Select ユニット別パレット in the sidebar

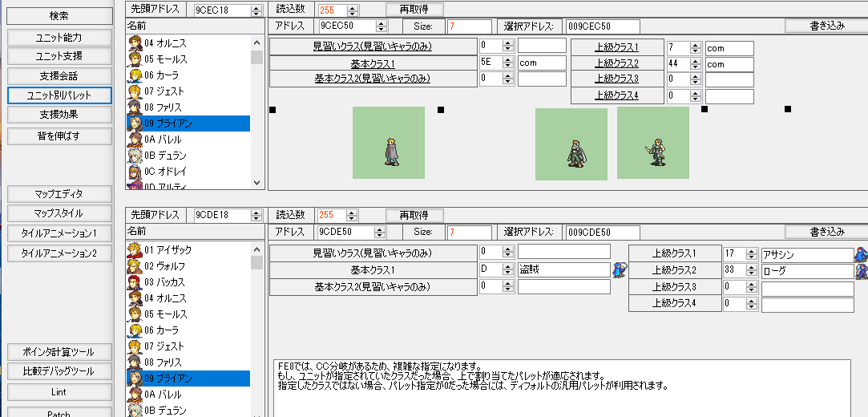tap(60, 95)
